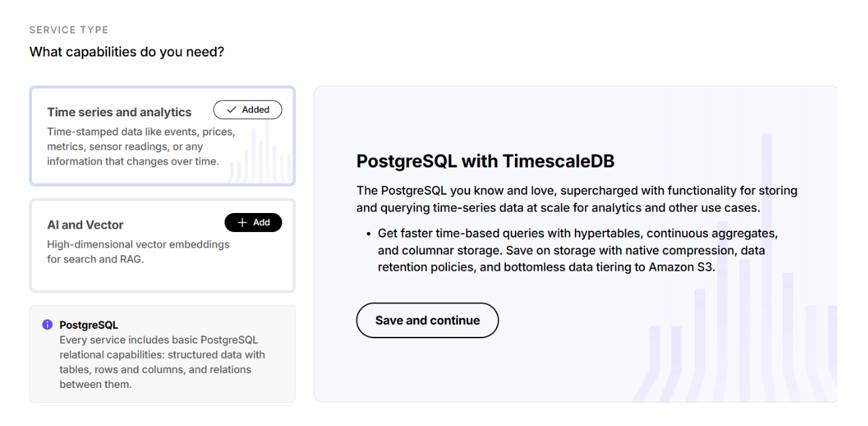
Task: Click the purple info icon beside PostgreSQL
Action: click(48, 325)
